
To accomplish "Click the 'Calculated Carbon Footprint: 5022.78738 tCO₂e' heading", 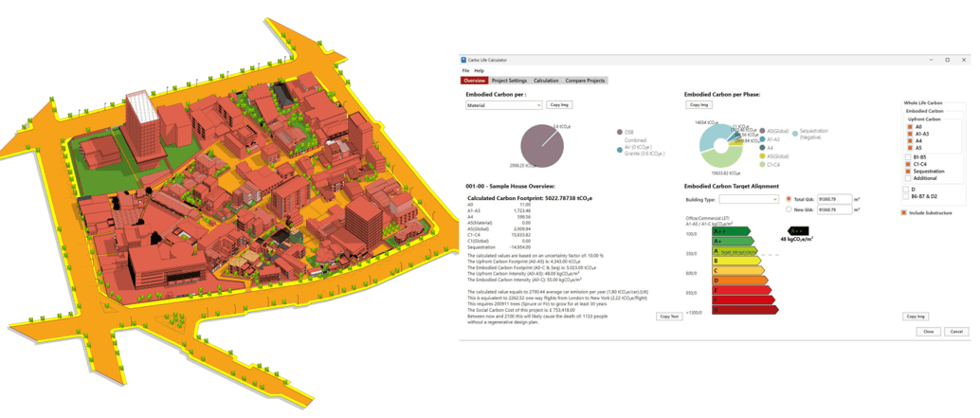I will tap(530, 197).
